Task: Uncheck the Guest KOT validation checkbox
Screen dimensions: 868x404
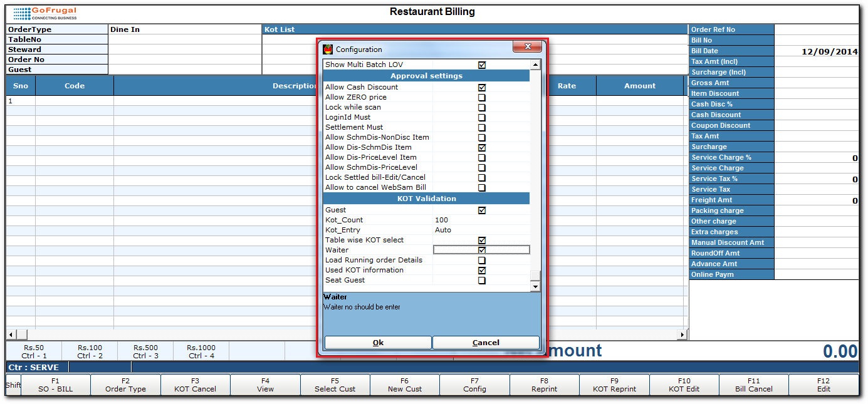Action: click(x=481, y=210)
